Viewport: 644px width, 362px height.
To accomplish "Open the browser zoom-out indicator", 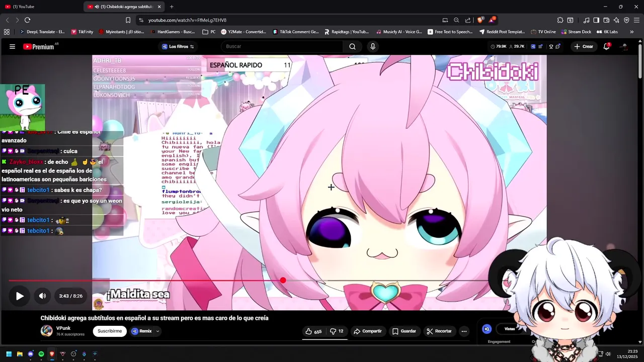I will point(456,20).
